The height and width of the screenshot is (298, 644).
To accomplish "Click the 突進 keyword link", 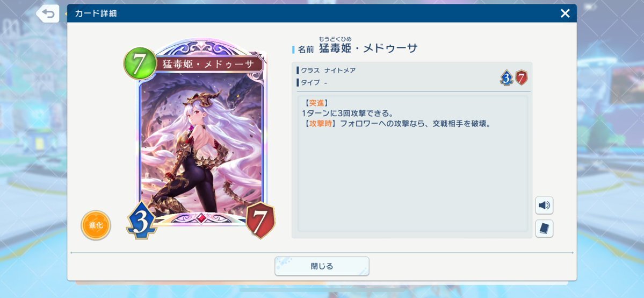I will (316, 103).
